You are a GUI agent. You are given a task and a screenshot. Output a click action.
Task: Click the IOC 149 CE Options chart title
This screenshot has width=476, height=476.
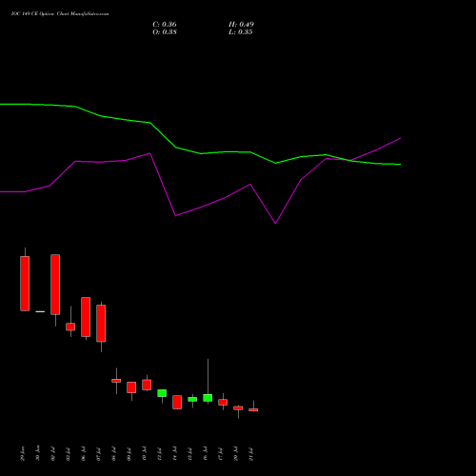tap(60, 14)
